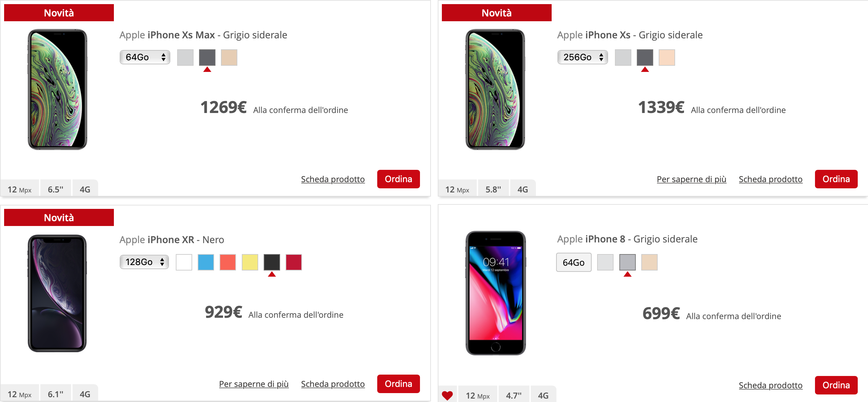
Task: Click the iPhone 8 product image
Action: tap(496, 293)
